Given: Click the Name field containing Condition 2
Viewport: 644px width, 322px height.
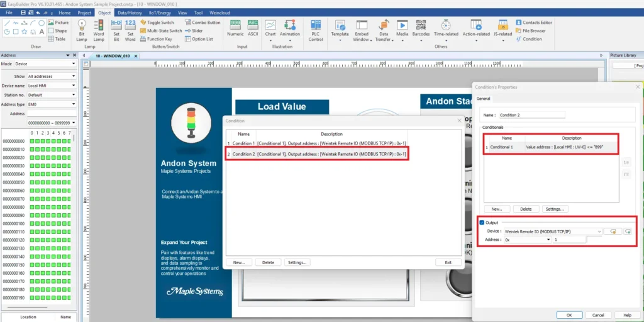Looking at the screenshot, I should click(532, 115).
